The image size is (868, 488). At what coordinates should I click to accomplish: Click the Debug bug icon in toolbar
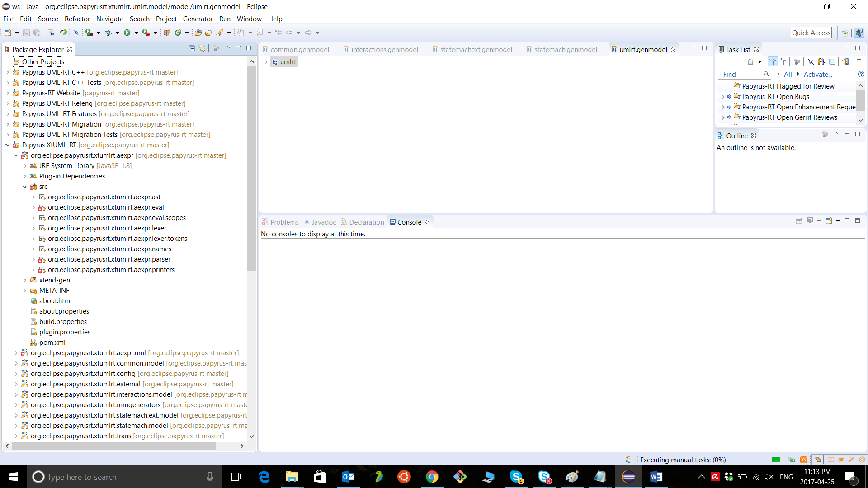pyautogui.click(x=108, y=33)
